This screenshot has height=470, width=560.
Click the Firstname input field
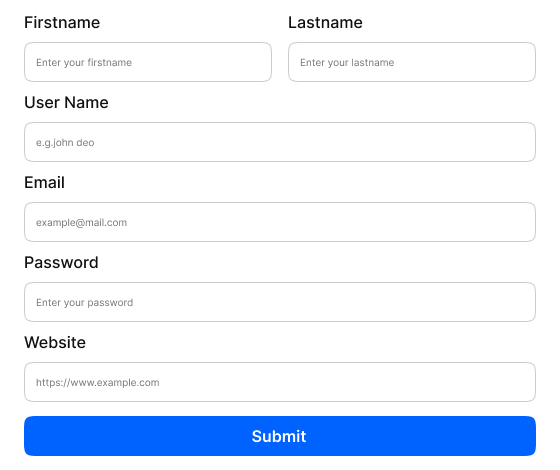148,62
